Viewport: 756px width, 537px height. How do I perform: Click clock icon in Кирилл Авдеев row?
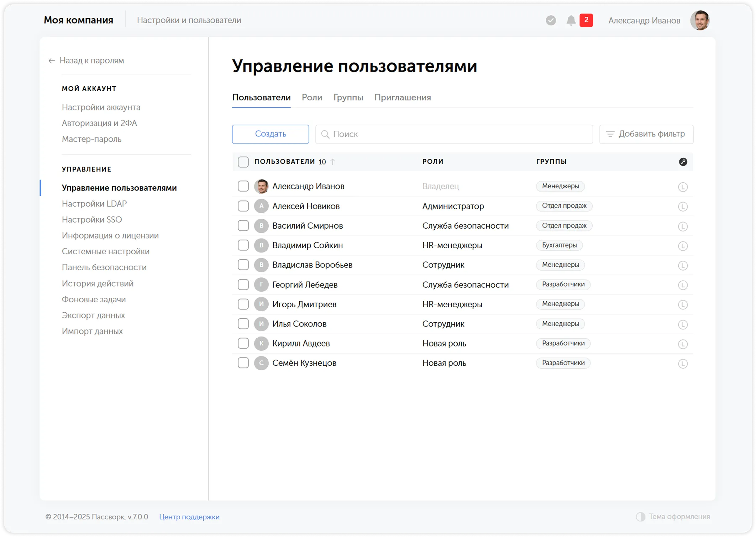(x=682, y=344)
